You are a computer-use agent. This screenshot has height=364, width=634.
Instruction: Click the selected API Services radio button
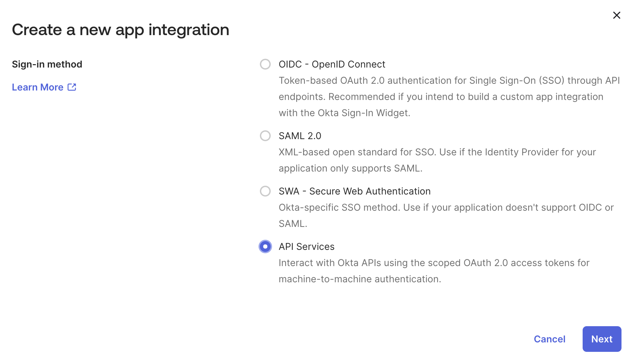(265, 246)
